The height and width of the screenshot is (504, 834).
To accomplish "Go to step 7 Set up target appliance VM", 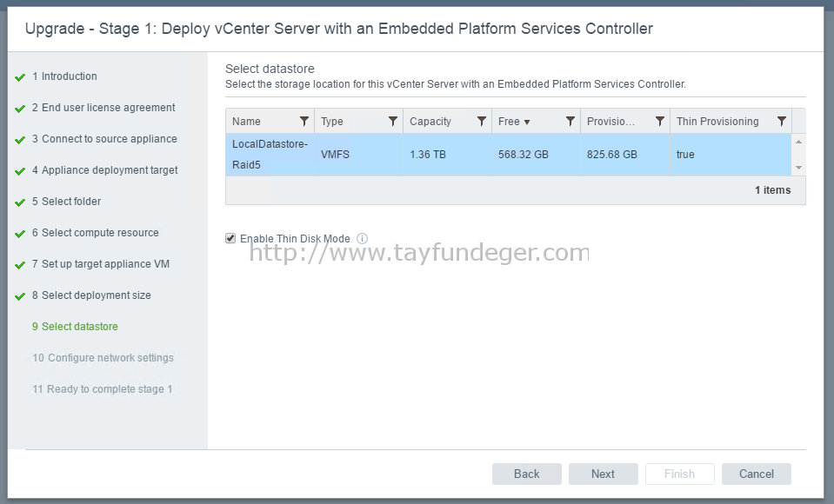I will (101, 264).
